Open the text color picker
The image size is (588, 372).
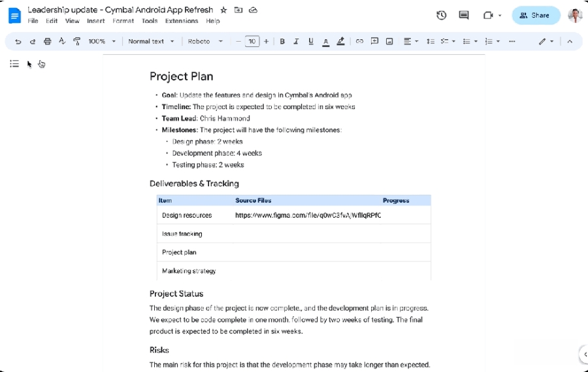(326, 42)
